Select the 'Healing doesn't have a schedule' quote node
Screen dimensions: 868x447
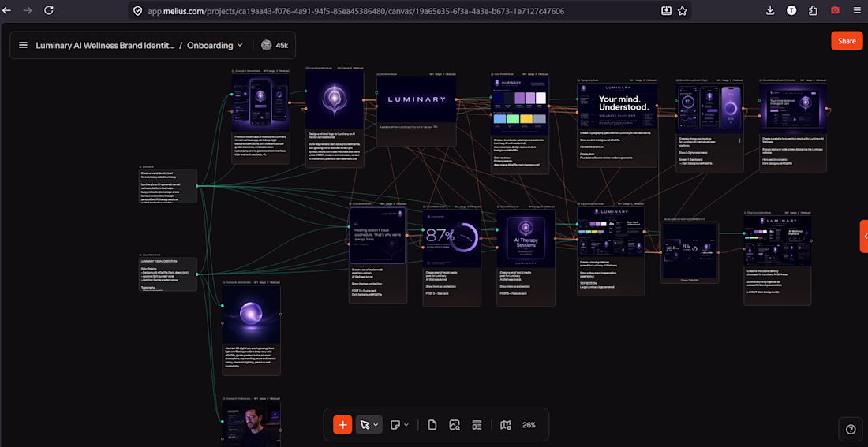click(x=378, y=236)
